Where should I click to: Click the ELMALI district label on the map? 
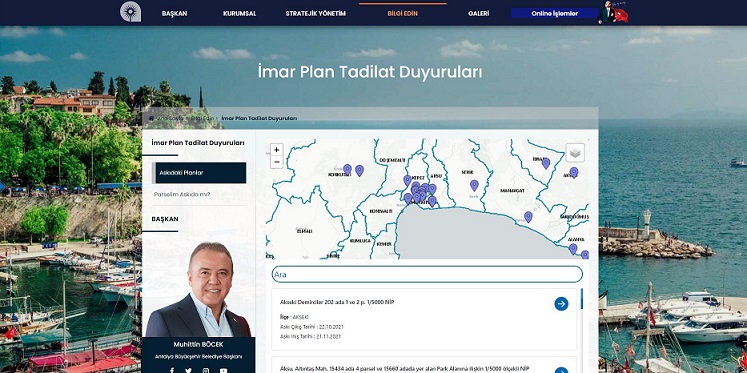[304, 231]
